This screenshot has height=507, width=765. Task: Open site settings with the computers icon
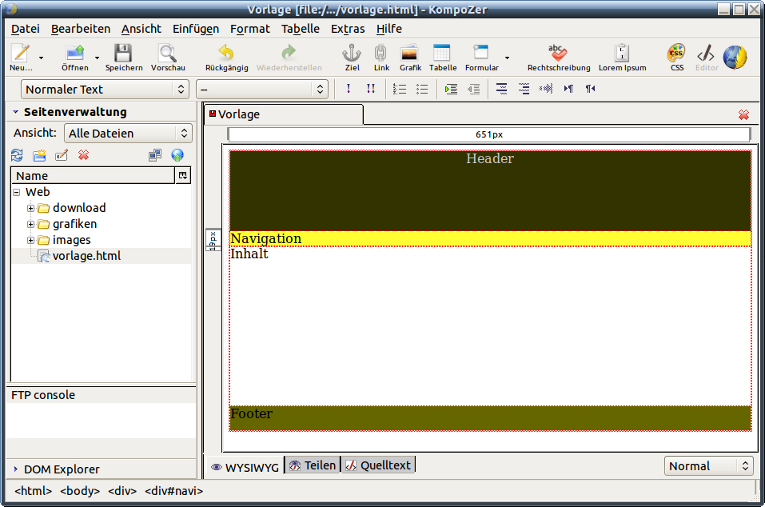(155, 155)
